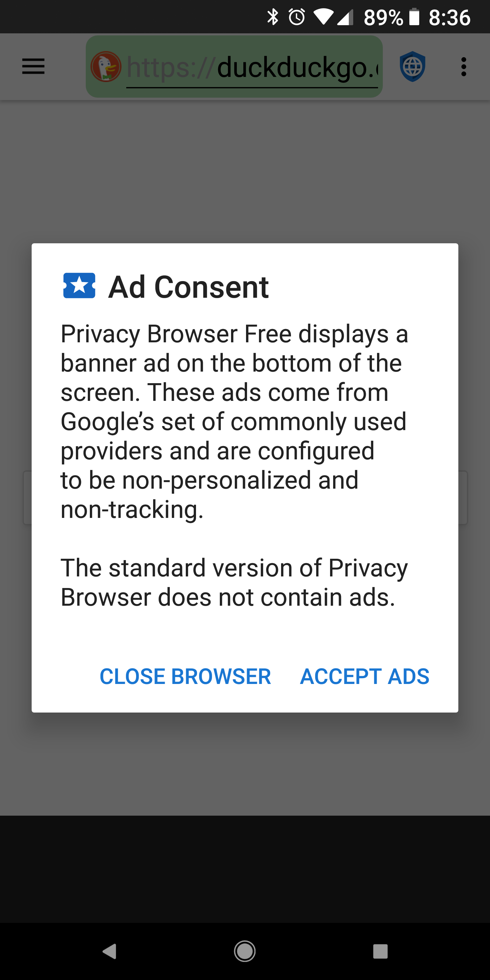Tap the battery indicator icon
Image resolution: width=490 pixels, height=980 pixels.
click(x=414, y=17)
